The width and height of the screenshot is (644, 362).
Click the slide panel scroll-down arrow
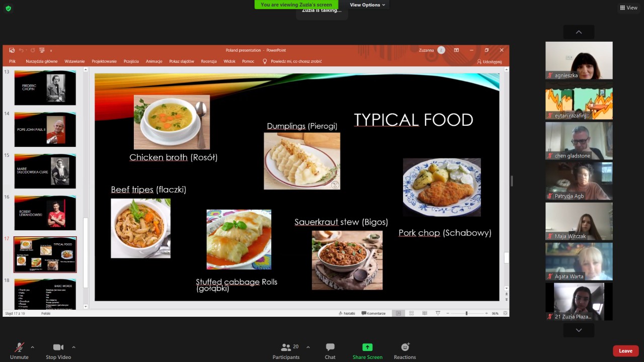(86, 306)
